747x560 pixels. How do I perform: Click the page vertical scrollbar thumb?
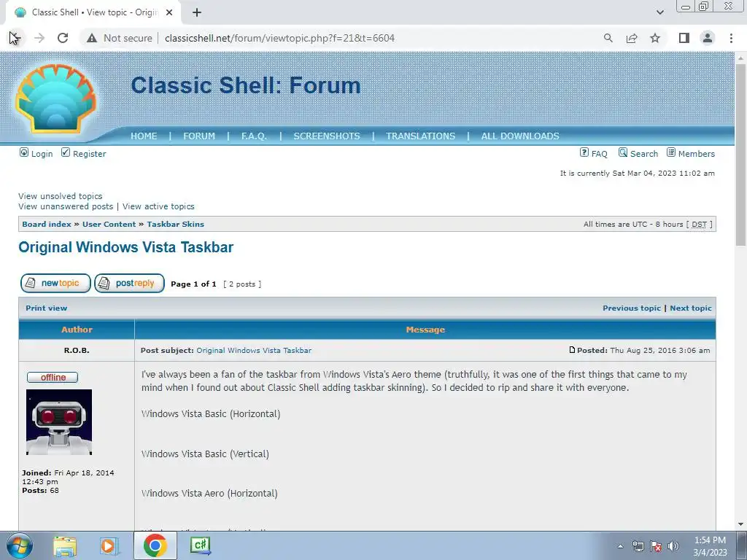740,155
